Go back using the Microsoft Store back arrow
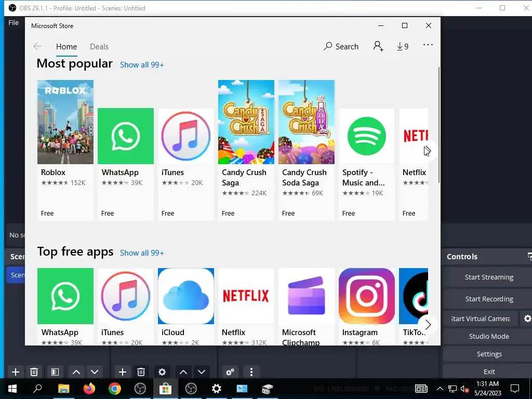532x399 pixels. pyautogui.click(x=37, y=46)
